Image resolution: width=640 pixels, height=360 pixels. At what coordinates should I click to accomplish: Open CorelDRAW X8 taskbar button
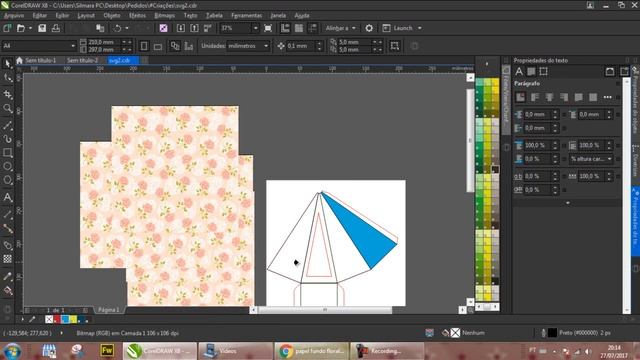click(x=160, y=351)
